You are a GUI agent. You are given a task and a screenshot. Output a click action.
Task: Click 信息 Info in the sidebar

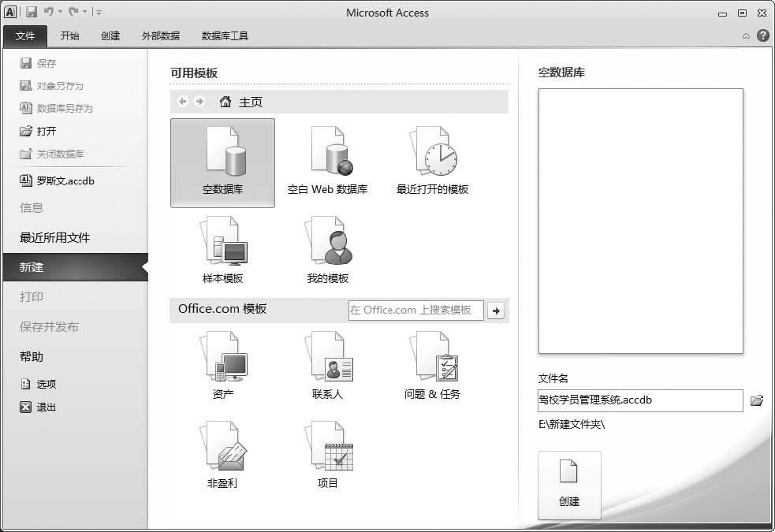(31, 208)
